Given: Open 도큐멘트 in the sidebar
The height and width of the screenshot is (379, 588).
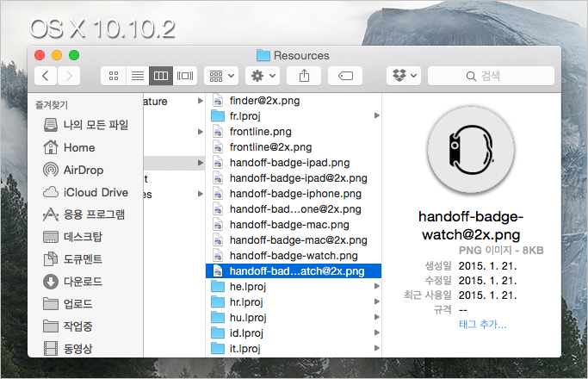Looking at the screenshot, I should click(73, 259).
